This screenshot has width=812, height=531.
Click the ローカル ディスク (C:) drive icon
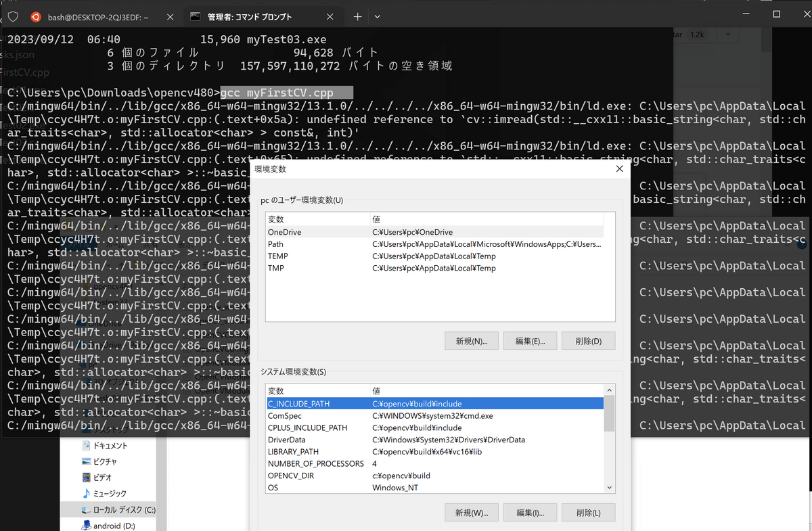[x=86, y=509]
